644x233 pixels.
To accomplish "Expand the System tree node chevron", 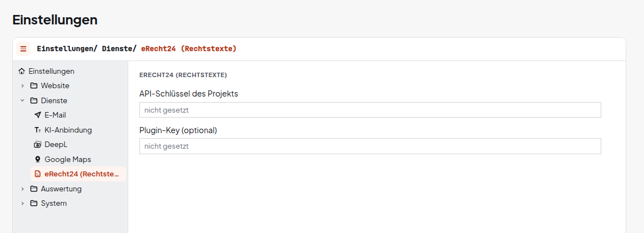I will [x=23, y=204].
